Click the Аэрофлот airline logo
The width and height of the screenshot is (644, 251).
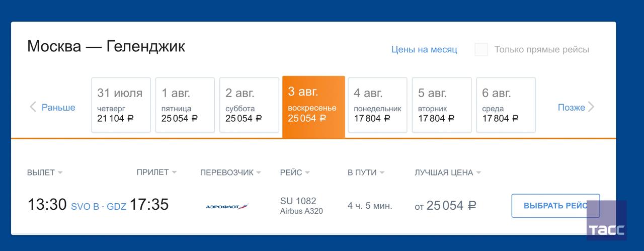227,206
